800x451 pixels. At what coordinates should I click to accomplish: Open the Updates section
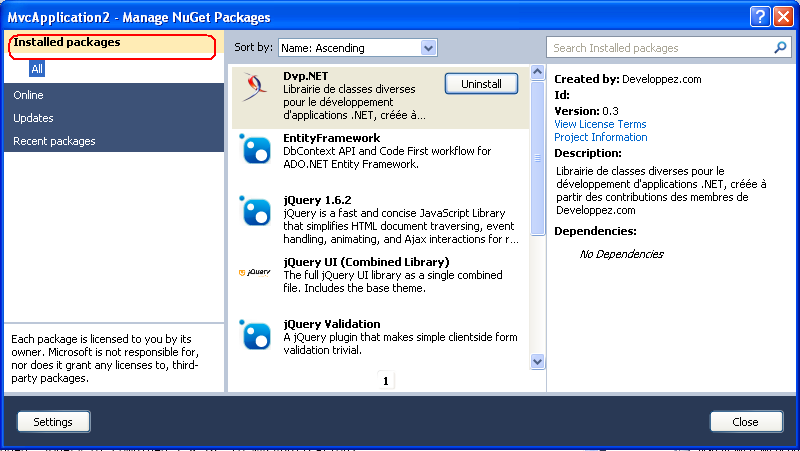coord(33,118)
